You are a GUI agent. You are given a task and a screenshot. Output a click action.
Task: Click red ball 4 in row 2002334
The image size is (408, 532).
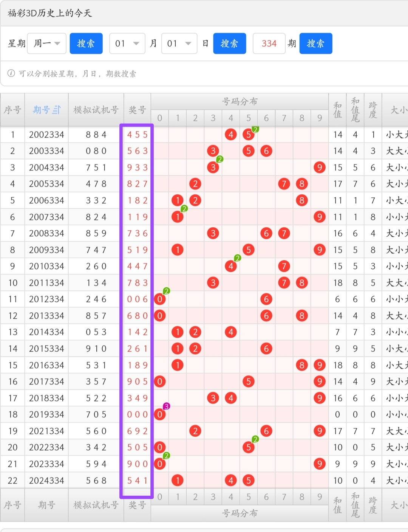[x=231, y=135]
